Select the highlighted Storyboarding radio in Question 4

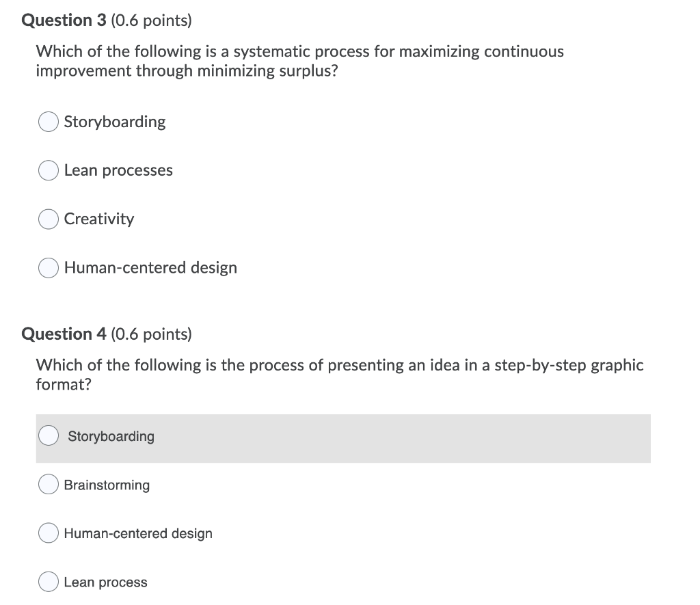(49, 435)
